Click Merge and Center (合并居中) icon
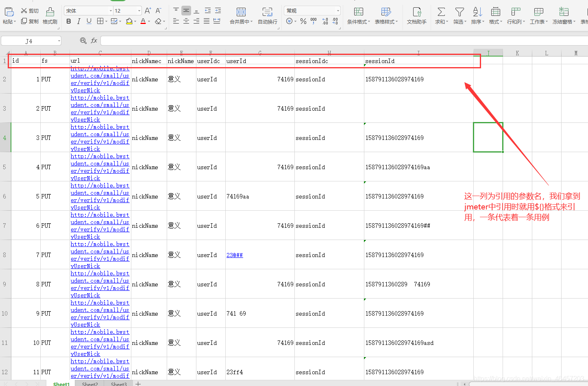Viewport: 588px width, 386px height. [241, 11]
